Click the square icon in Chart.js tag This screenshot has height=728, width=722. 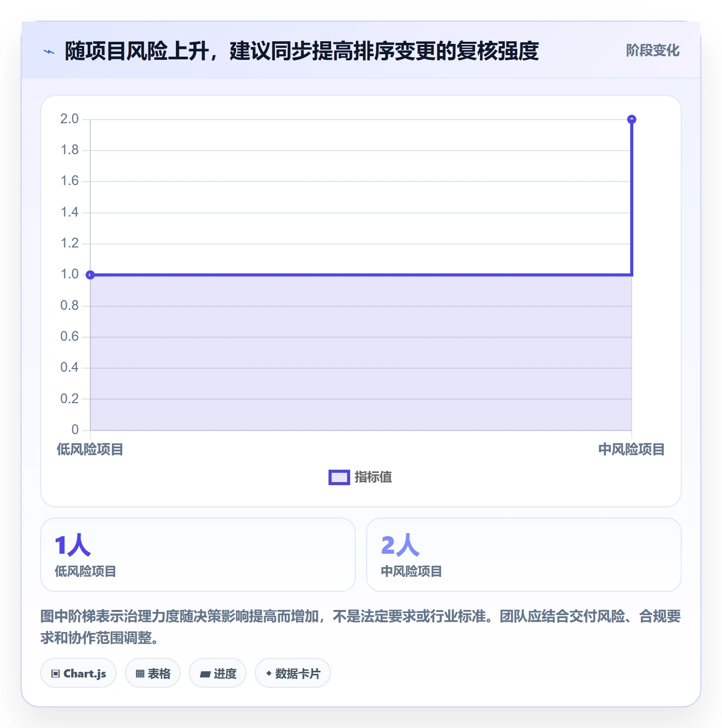(56, 674)
